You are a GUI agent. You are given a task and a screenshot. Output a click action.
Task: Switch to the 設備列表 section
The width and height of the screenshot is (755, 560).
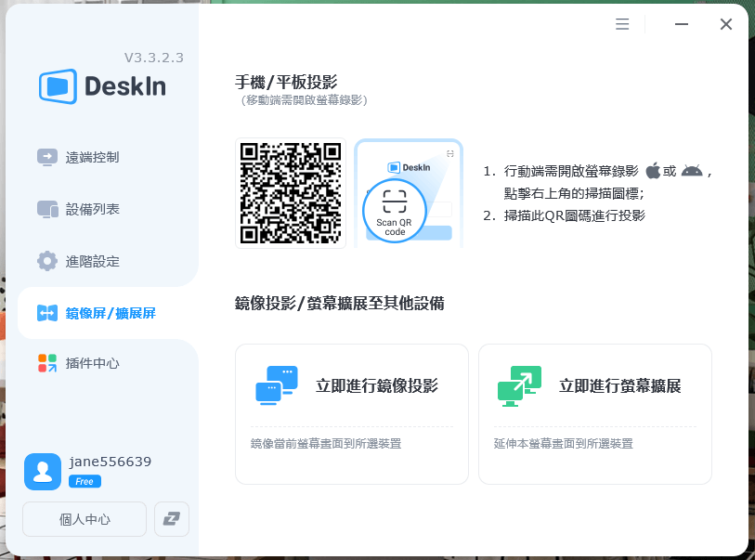point(100,209)
